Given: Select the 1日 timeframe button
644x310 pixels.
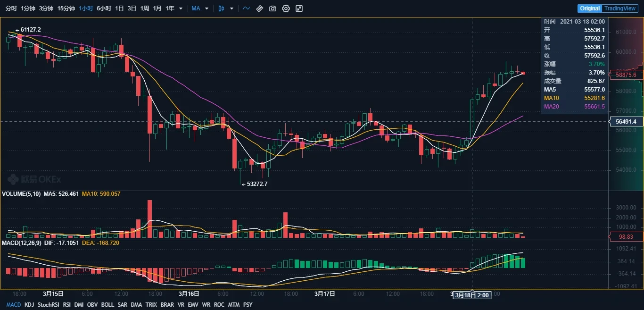Looking at the screenshot, I should 120,8.
